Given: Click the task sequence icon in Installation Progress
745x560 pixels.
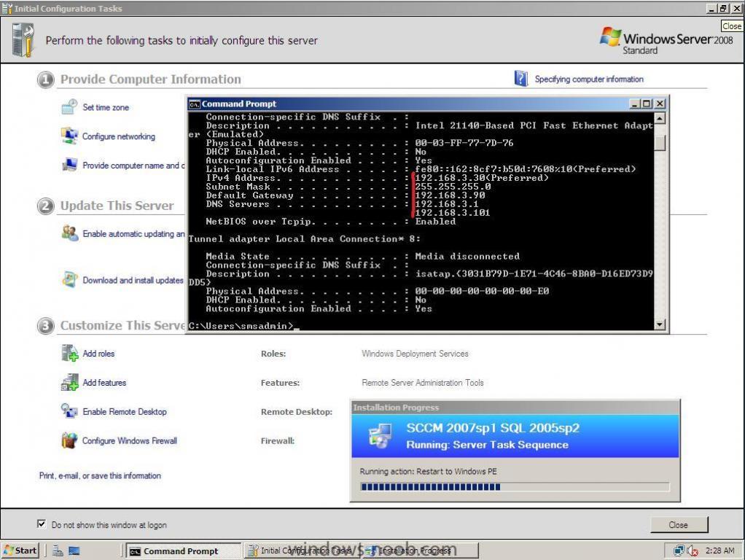Looking at the screenshot, I should tap(380, 436).
